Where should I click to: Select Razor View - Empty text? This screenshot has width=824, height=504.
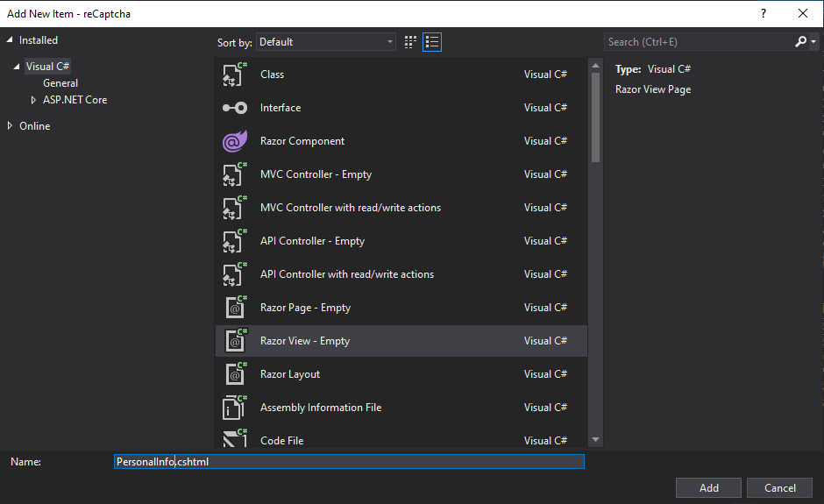pos(305,341)
